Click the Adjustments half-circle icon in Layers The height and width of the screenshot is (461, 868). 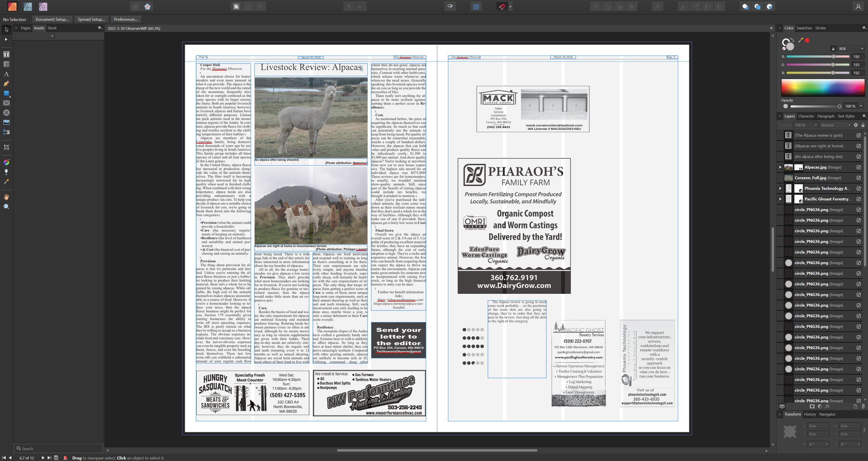[820, 406]
